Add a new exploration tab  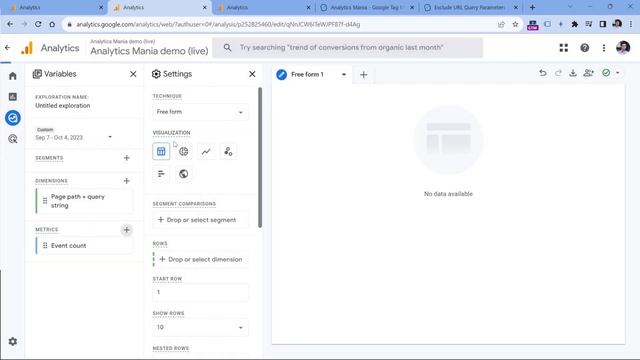coord(364,75)
